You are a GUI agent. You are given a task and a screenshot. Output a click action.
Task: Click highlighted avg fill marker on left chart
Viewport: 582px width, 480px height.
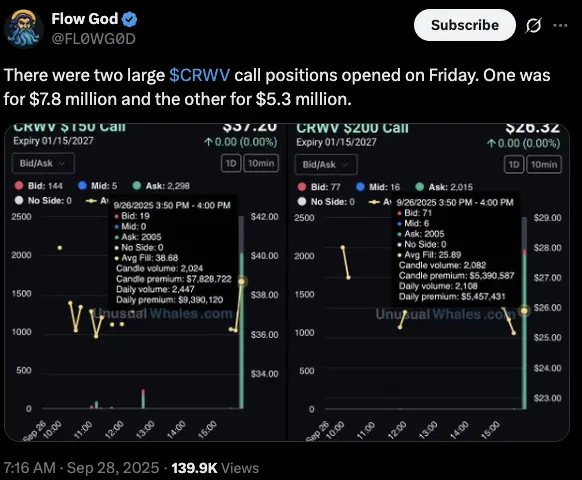tap(242, 281)
